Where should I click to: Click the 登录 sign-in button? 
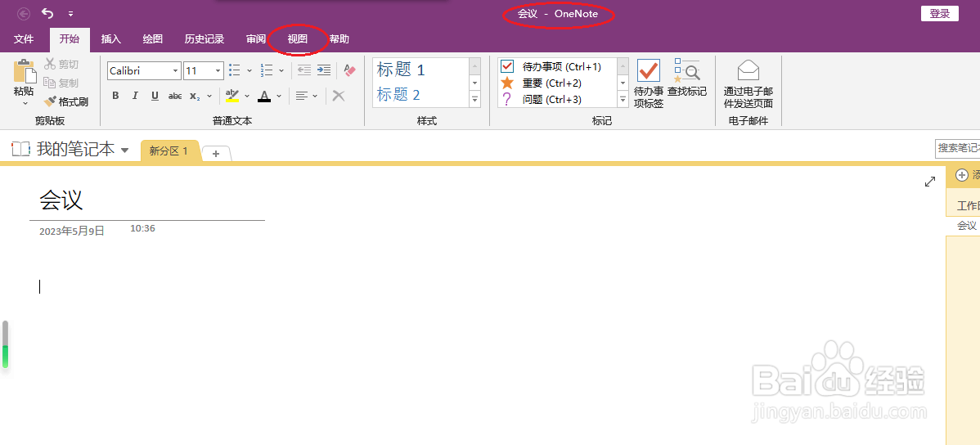tap(939, 14)
